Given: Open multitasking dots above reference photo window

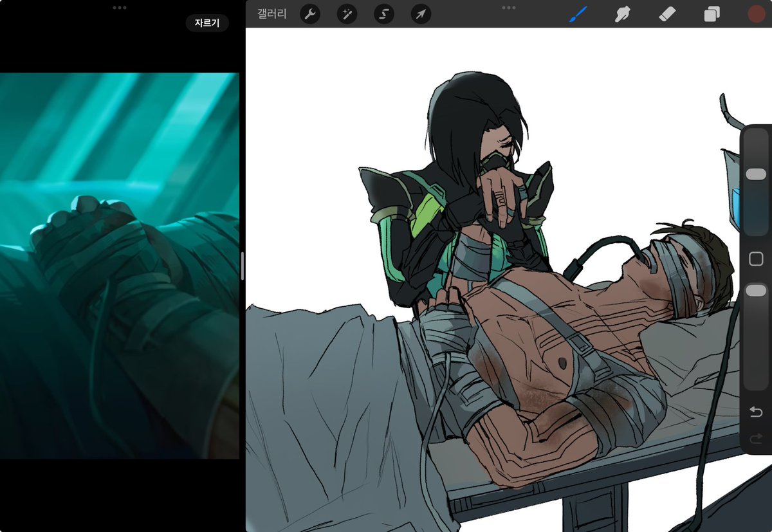Looking at the screenshot, I should [x=120, y=8].
